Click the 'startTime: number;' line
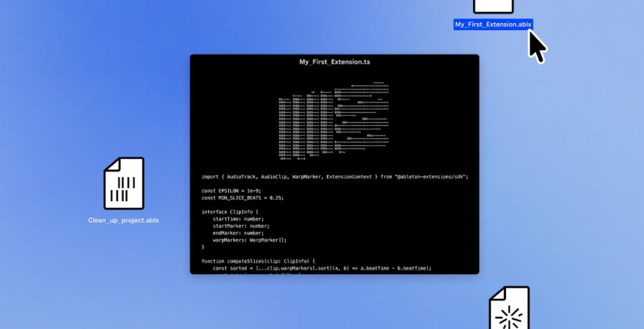Image resolution: width=644 pixels, height=329 pixels. [x=237, y=219]
